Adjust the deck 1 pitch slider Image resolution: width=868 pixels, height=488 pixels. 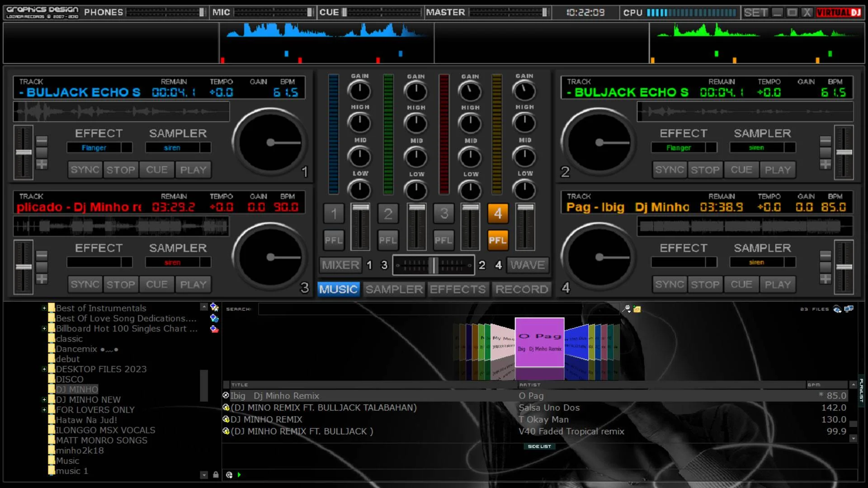pyautogui.click(x=24, y=152)
